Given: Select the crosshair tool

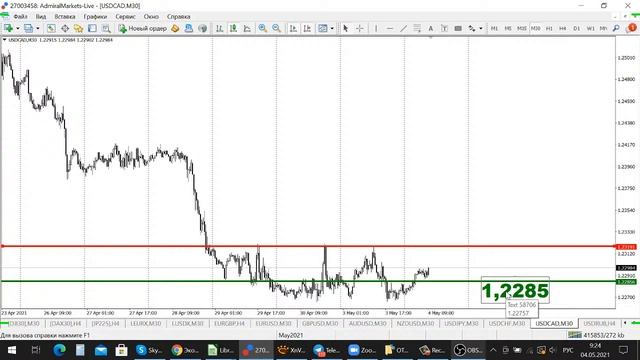Looking at the screenshot, I should click(x=360, y=28).
